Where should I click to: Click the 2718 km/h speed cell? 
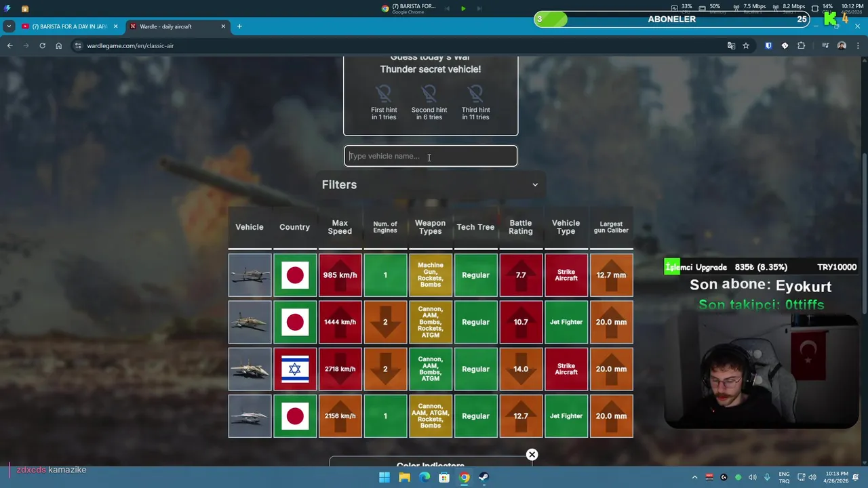[x=340, y=369]
